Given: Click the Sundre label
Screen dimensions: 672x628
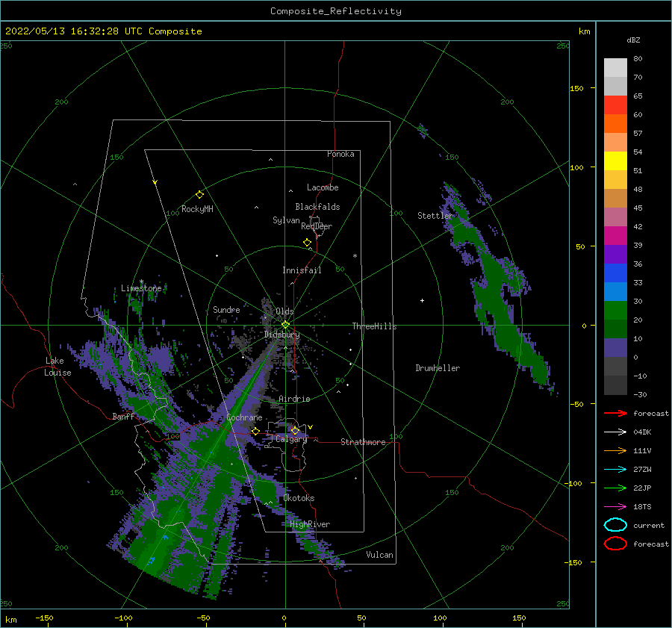Looking at the screenshot, I should point(226,309).
